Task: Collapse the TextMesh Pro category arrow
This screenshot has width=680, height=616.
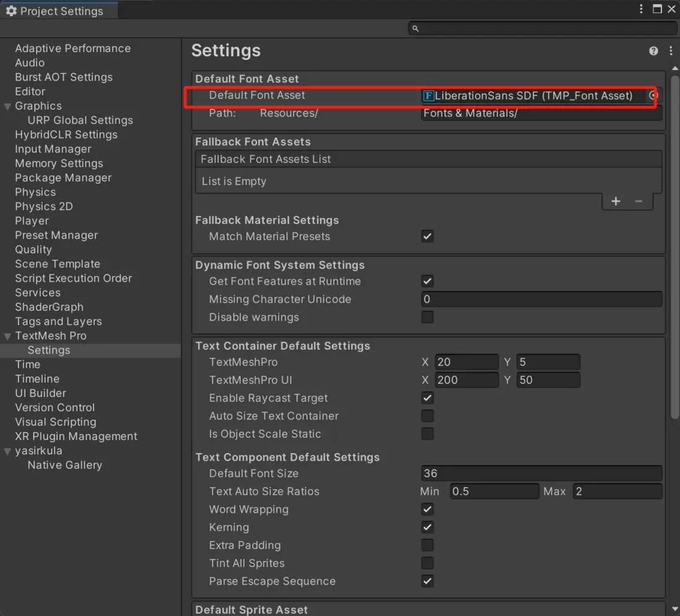Action: click(7, 336)
